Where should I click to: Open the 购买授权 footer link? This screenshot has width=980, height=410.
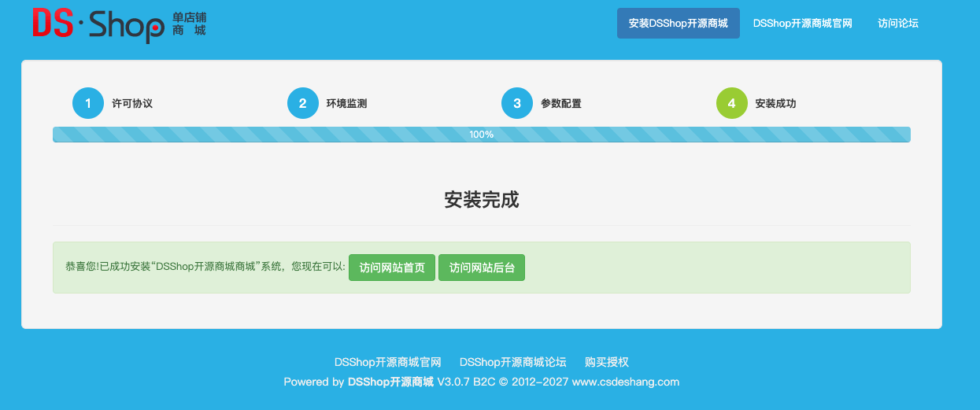(x=607, y=362)
